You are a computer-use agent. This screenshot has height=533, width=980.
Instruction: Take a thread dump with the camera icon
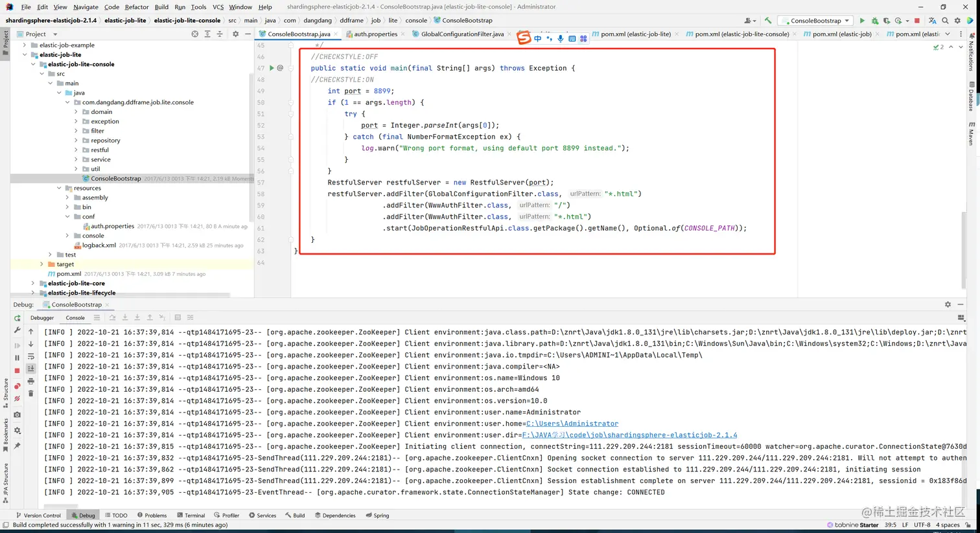coord(17,414)
